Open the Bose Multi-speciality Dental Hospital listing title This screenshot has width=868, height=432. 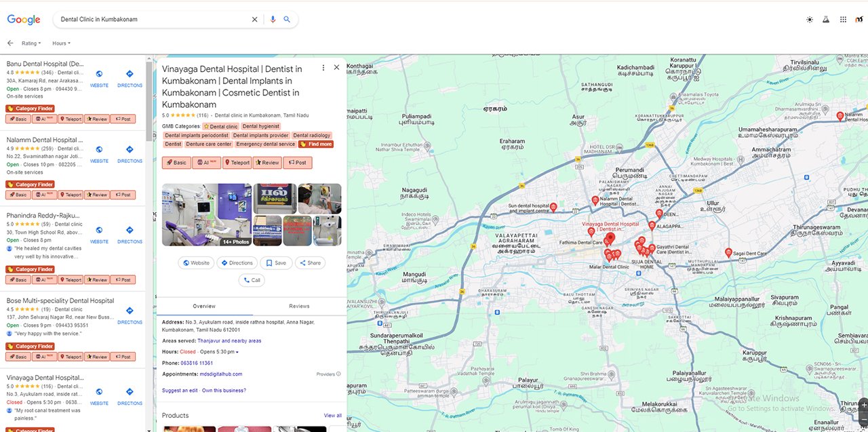click(60, 300)
